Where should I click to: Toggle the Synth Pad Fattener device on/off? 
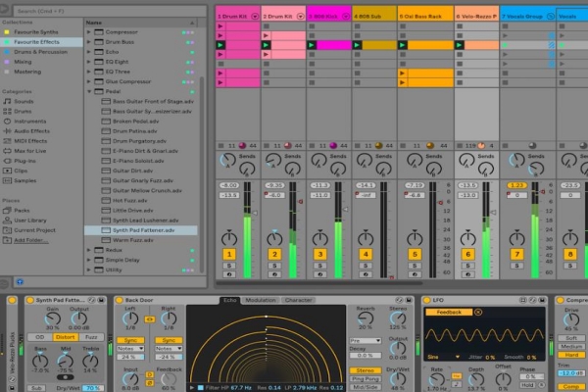pyautogui.click(x=30, y=300)
